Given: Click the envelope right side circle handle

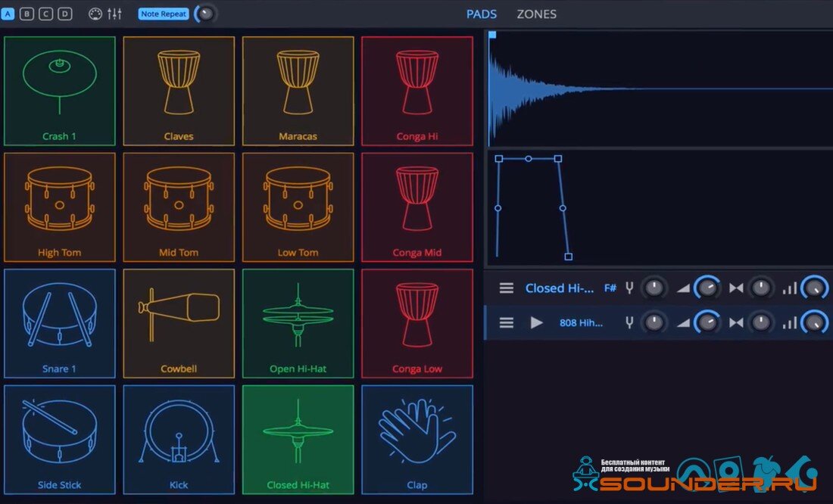Looking at the screenshot, I should click(x=563, y=208).
